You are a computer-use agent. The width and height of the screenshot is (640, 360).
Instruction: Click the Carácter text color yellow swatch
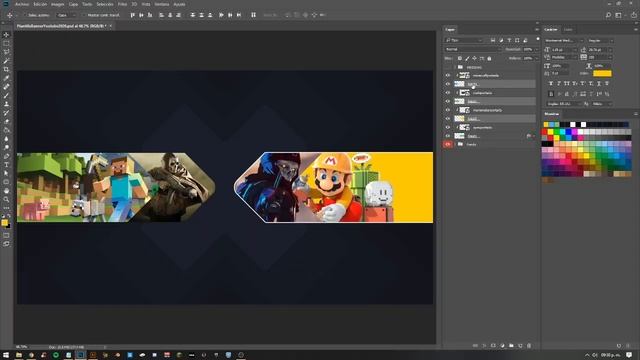click(602, 73)
